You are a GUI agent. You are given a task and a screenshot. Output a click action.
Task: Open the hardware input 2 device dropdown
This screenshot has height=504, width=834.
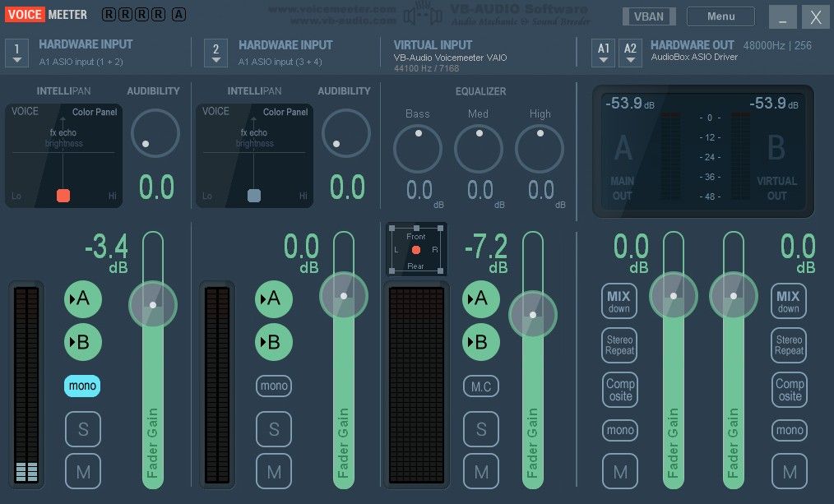pyautogui.click(x=215, y=53)
